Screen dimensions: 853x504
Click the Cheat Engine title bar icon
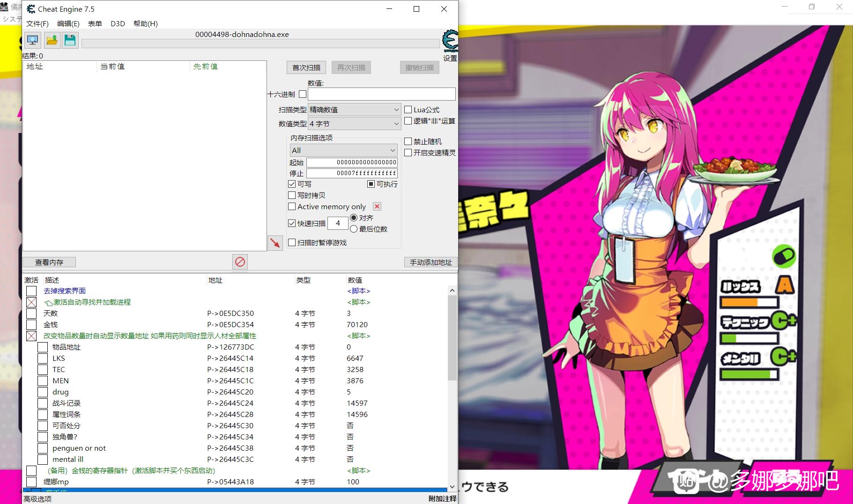tap(31, 9)
